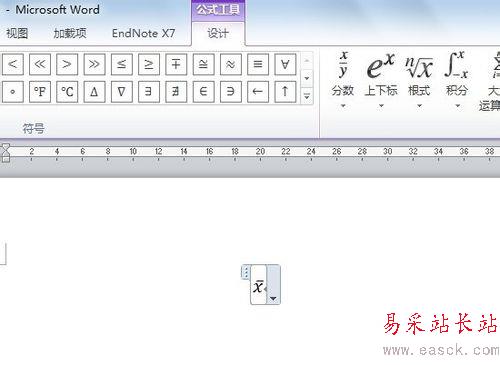Insert the much-less-than symbol
Viewport: 500px width, 365px height.
click(40, 64)
